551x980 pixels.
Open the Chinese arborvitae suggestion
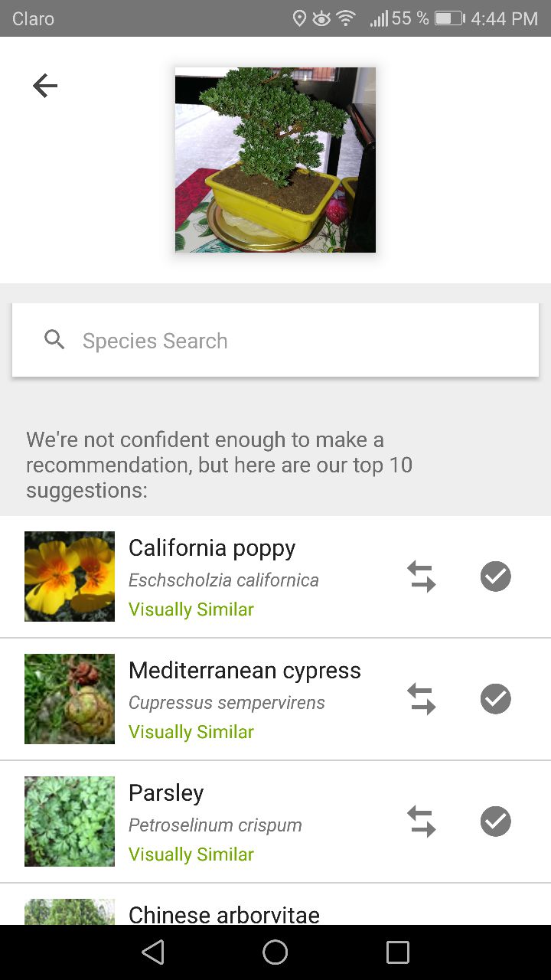click(224, 913)
